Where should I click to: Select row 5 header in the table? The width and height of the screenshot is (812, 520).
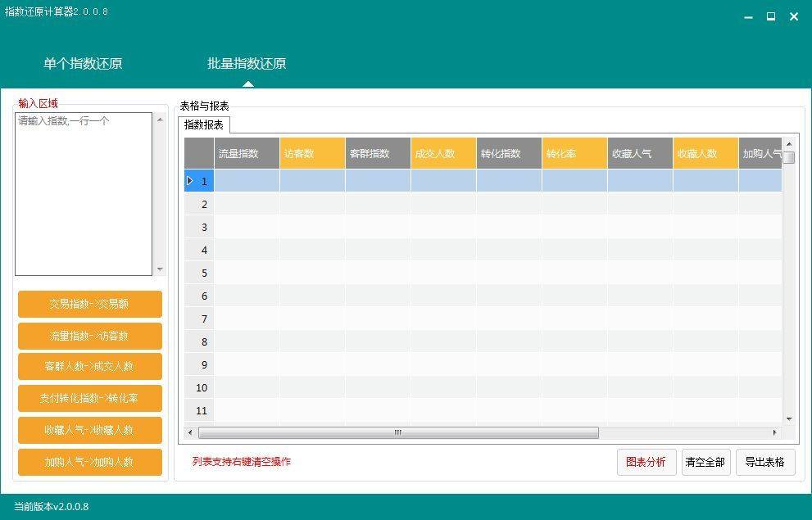click(199, 273)
